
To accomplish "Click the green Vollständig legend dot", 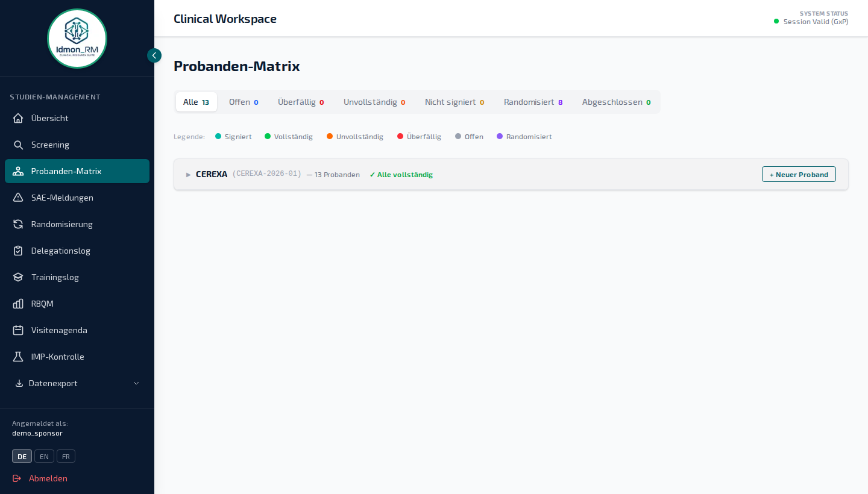I will tap(268, 136).
